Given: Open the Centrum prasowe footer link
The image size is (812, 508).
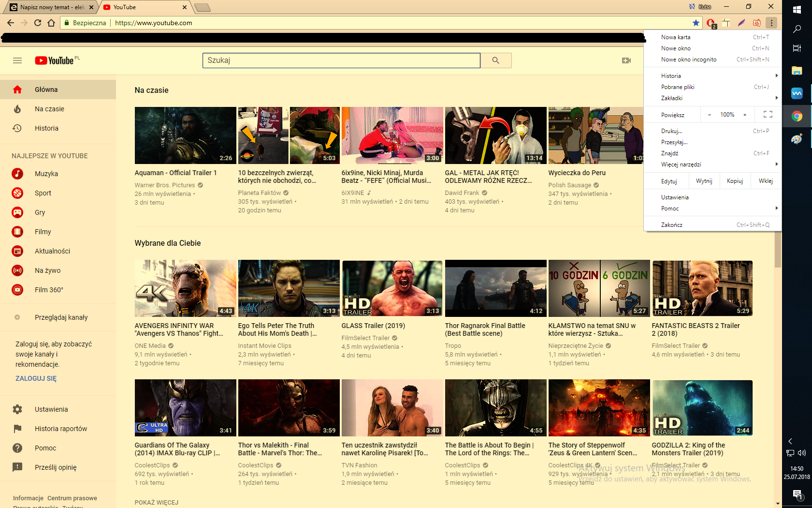Looking at the screenshot, I should [72, 498].
